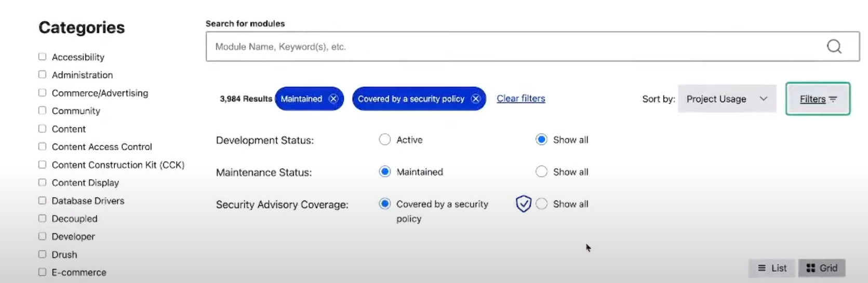Check the Drush category
Screen dimensions: 868x283
tap(42, 254)
